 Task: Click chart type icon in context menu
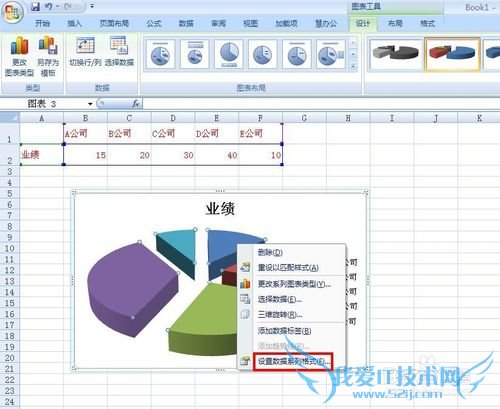point(245,284)
